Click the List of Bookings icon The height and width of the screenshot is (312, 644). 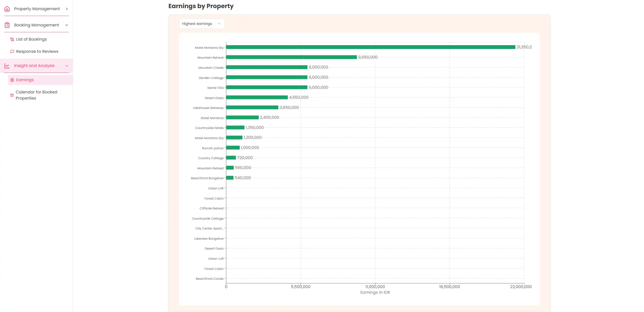pyautogui.click(x=12, y=39)
